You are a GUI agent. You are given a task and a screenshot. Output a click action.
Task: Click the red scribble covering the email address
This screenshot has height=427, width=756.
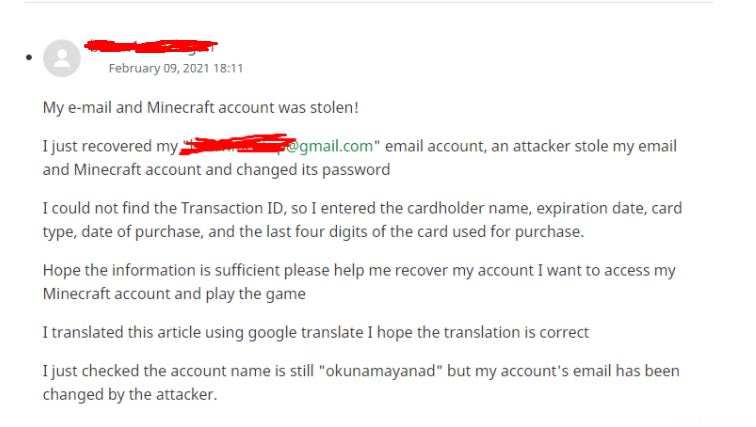[x=238, y=144]
